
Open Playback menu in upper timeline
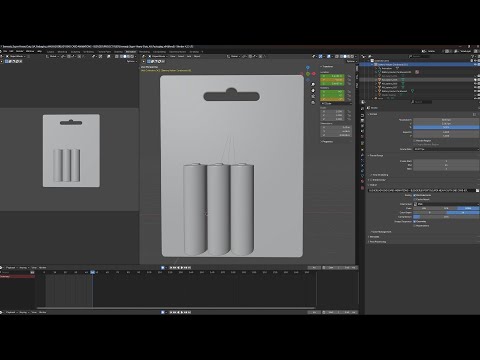(11, 267)
